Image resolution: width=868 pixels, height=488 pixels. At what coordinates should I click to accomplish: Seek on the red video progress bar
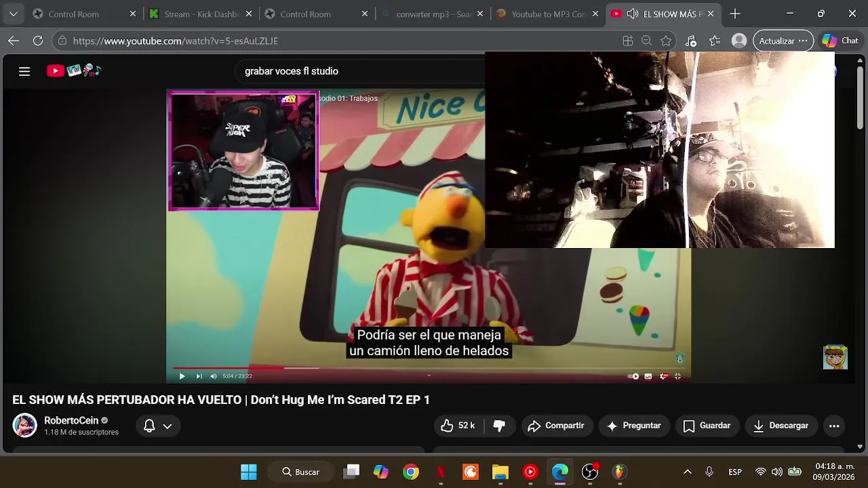coord(429,368)
